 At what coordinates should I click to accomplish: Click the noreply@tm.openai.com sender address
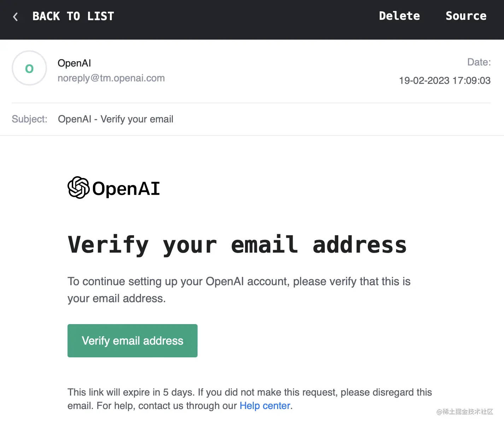pos(111,78)
